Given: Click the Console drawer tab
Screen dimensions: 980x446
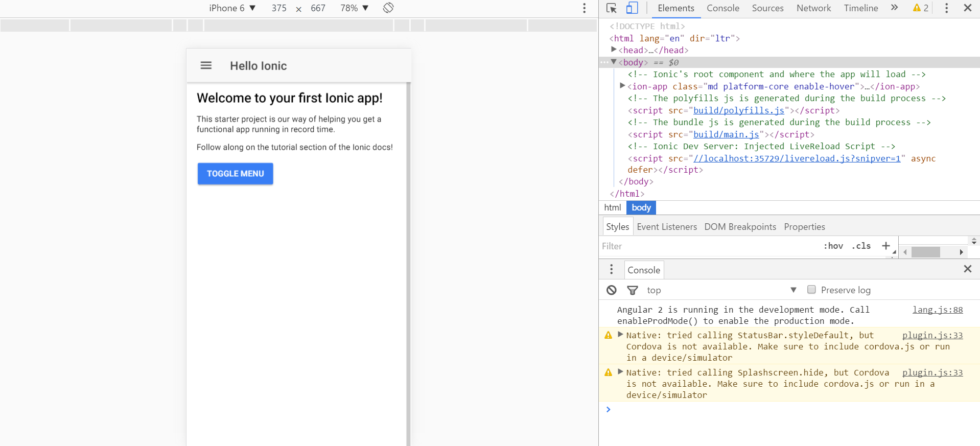Looking at the screenshot, I should (644, 270).
